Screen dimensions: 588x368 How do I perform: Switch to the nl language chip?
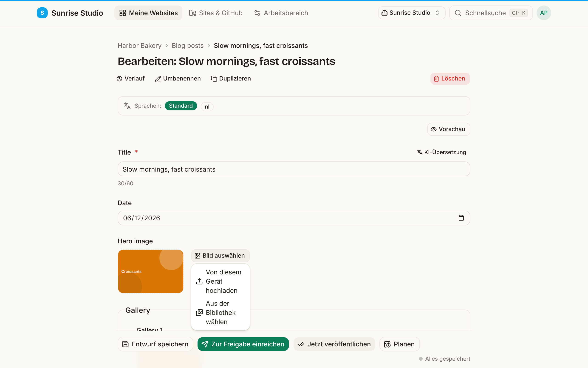point(207,106)
